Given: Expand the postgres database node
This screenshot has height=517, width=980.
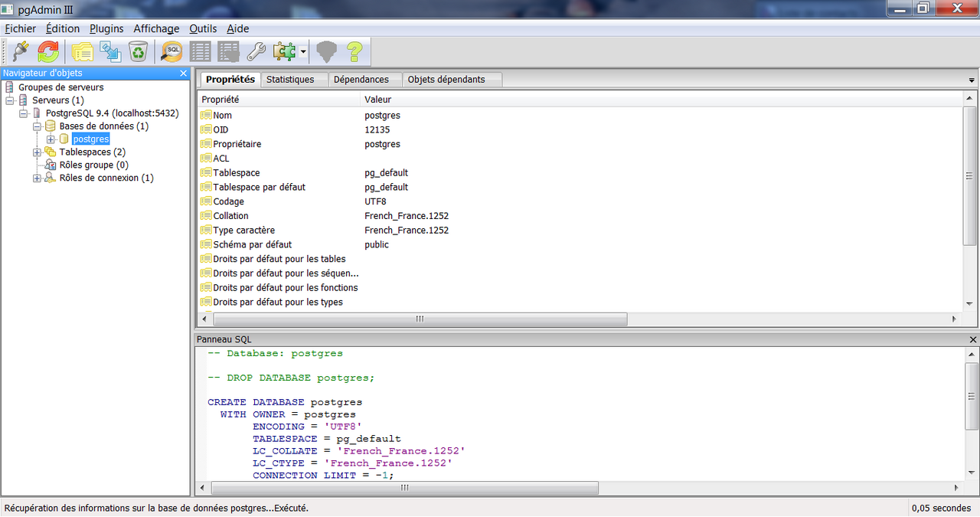Looking at the screenshot, I should coord(51,139).
